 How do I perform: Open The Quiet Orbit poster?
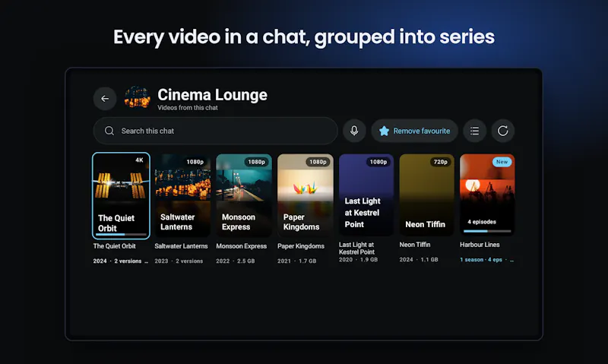121,196
